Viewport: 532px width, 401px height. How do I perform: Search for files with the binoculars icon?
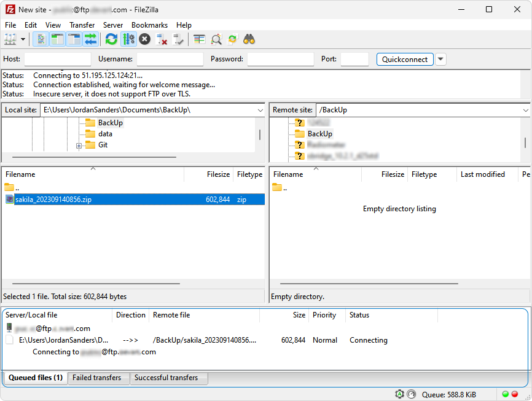pos(249,40)
